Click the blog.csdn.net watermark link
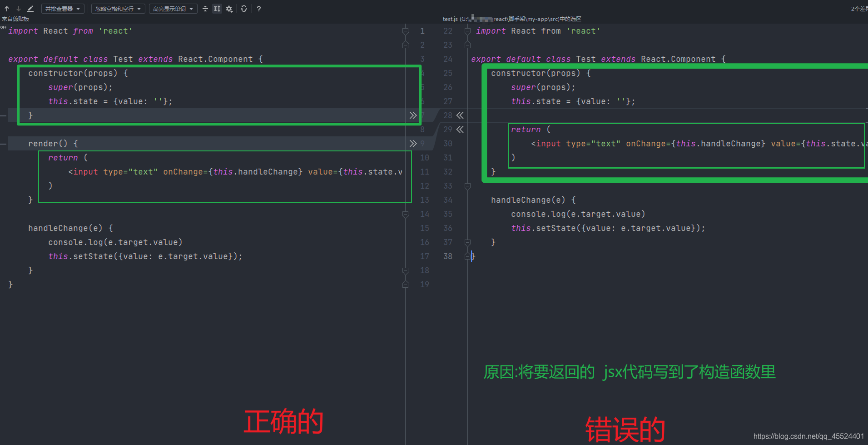868x445 pixels. 808,435
